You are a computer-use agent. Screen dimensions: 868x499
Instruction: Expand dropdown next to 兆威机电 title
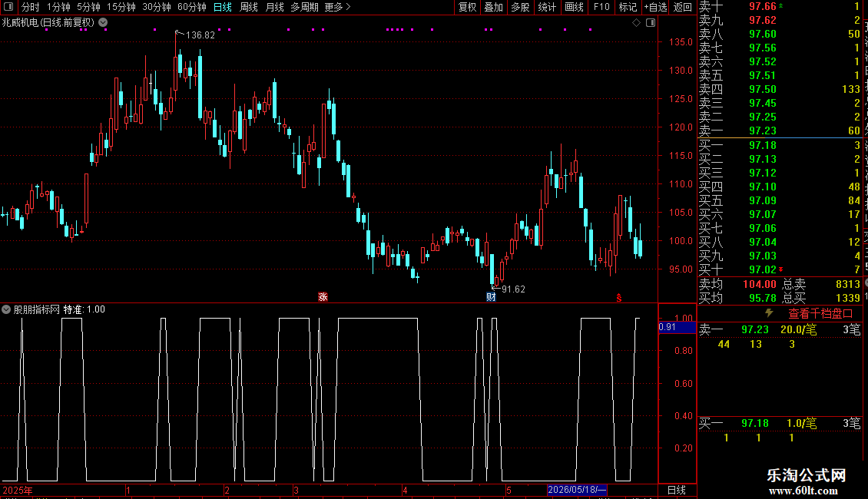[103, 23]
